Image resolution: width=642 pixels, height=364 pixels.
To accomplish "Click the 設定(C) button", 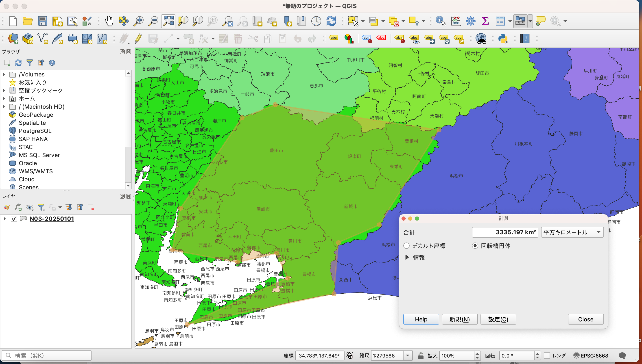I will [498, 319].
